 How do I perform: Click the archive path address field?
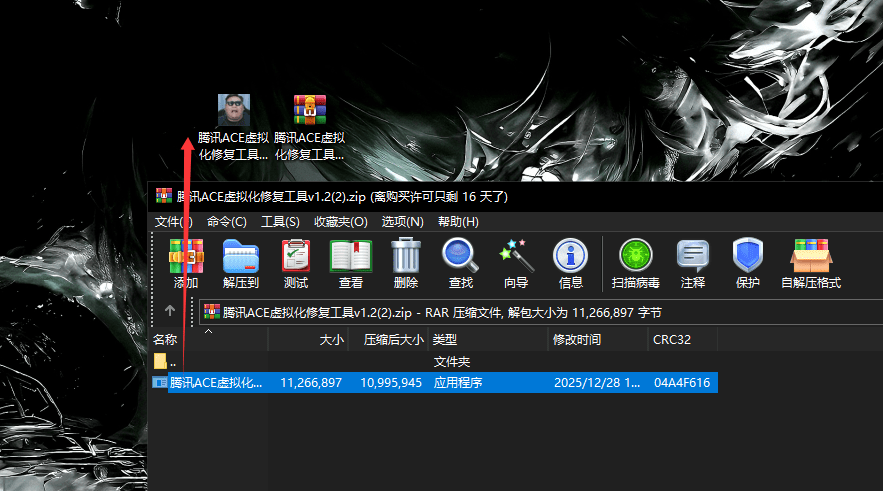pos(541,313)
